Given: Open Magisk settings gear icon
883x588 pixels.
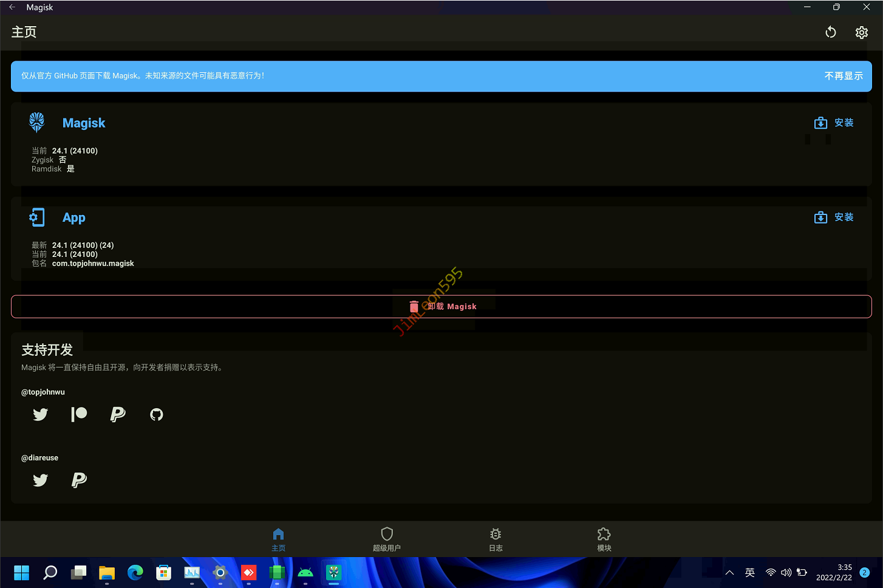Looking at the screenshot, I should [861, 32].
